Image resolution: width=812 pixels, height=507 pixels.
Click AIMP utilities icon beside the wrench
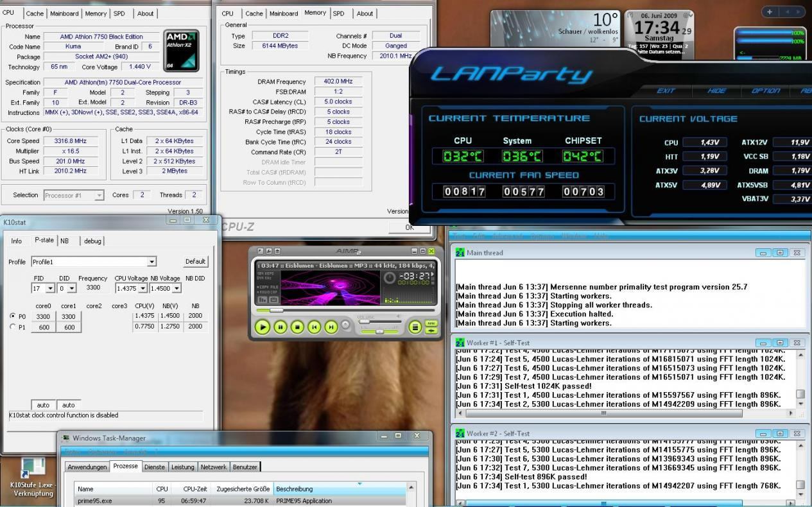pos(277,251)
